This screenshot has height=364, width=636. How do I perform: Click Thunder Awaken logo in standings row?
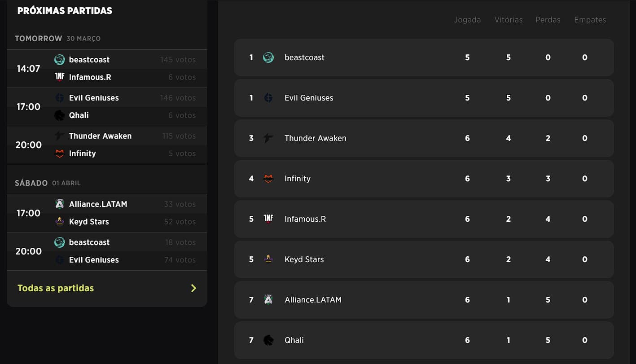[268, 138]
